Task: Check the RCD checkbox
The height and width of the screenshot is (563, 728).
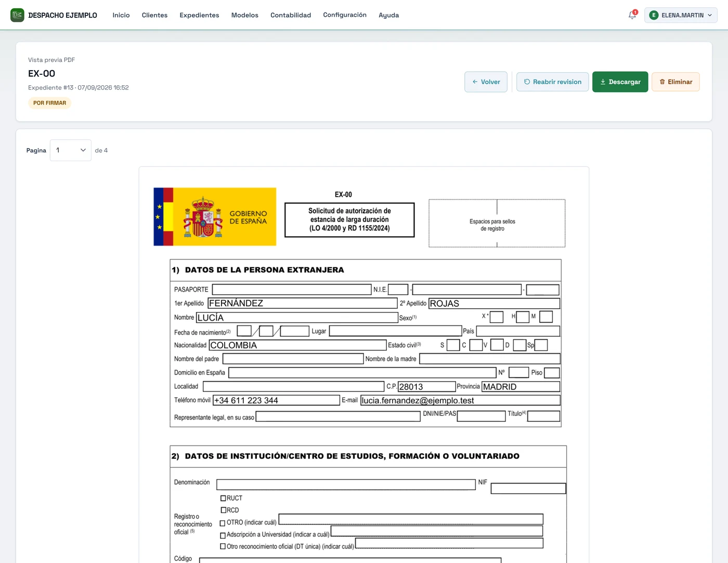Action: (223, 510)
